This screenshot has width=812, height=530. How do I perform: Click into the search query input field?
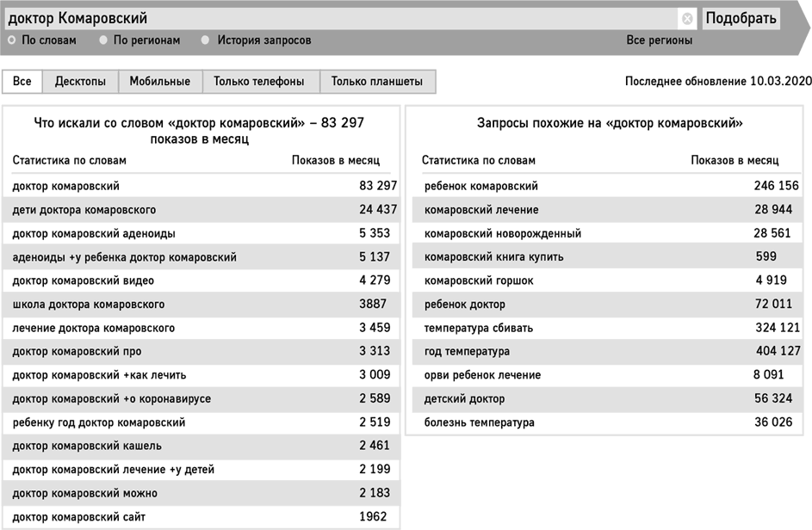point(344,18)
